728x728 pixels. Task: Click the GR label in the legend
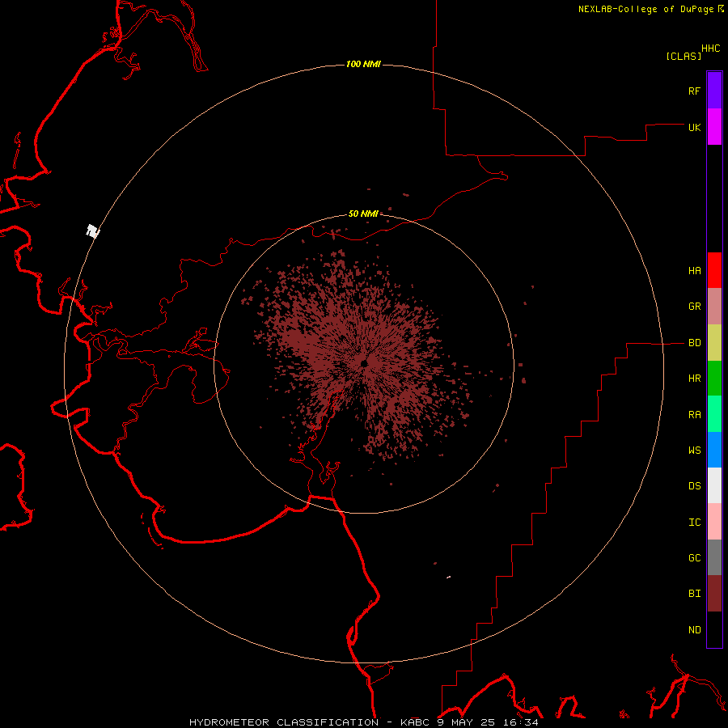coord(694,307)
